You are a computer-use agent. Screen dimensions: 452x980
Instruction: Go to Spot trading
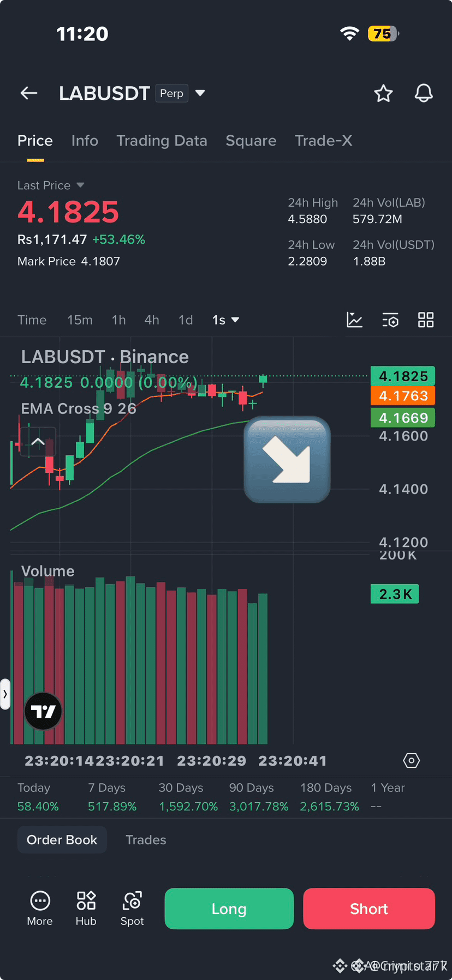[x=132, y=908]
